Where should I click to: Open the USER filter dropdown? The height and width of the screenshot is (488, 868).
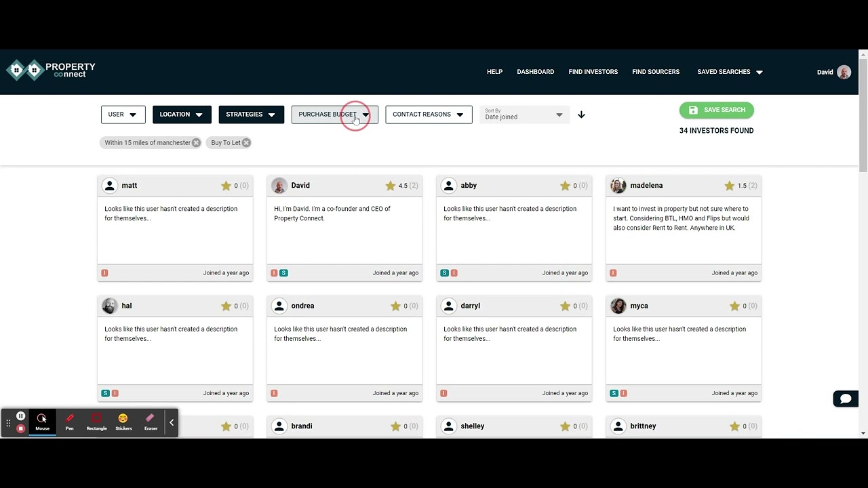[123, 115]
